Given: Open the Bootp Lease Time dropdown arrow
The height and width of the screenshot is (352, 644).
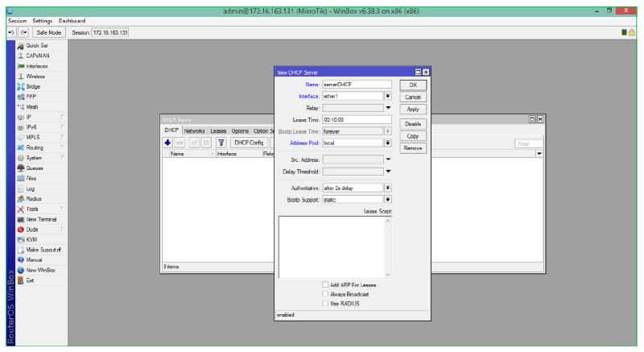Looking at the screenshot, I should (x=388, y=131).
